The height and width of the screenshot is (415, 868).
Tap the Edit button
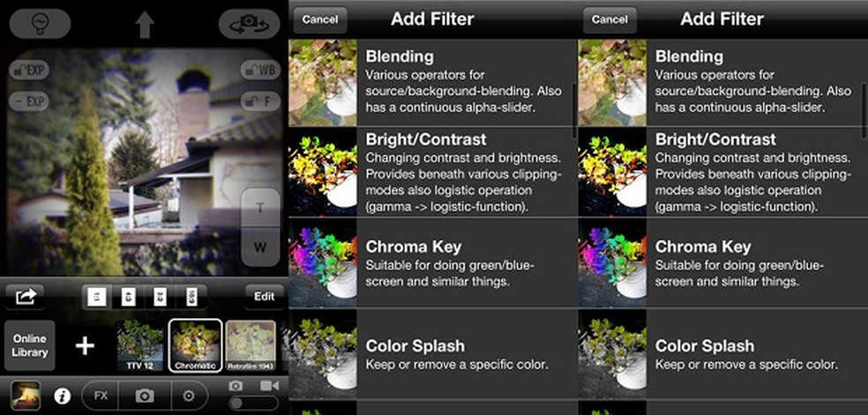[x=264, y=297]
